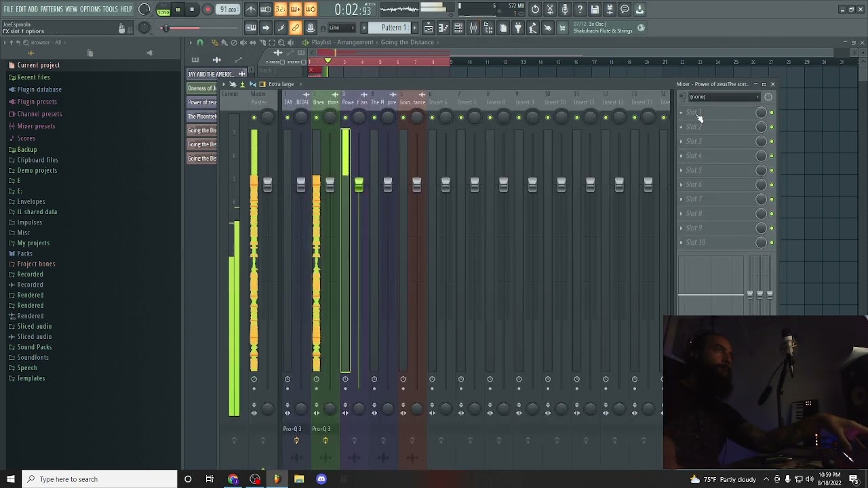This screenshot has height=488, width=868.
Task: Expand Plugin database in Browser
Action: point(39,89)
